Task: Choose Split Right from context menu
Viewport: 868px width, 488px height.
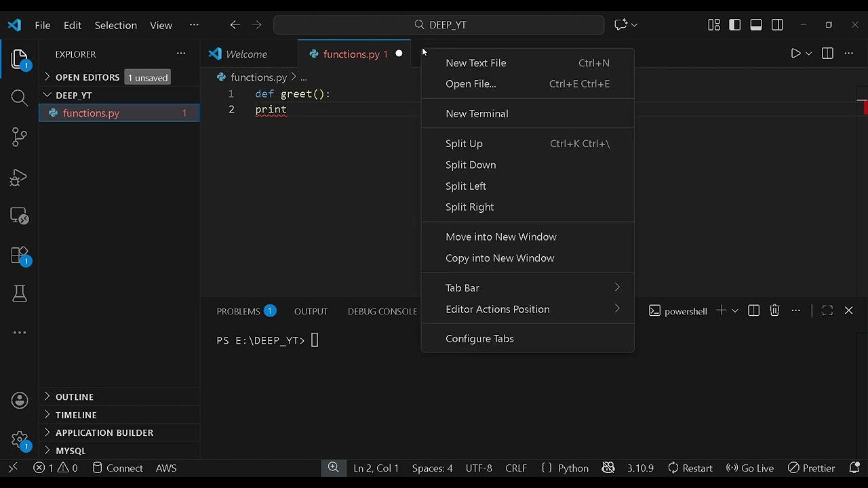Action: pyautogui.click(x=470, y=207)
